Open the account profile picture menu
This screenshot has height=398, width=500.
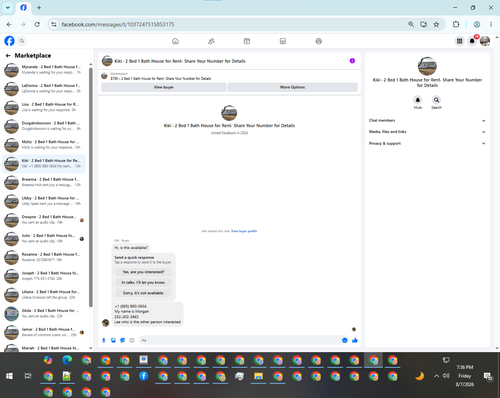(485, 41)
